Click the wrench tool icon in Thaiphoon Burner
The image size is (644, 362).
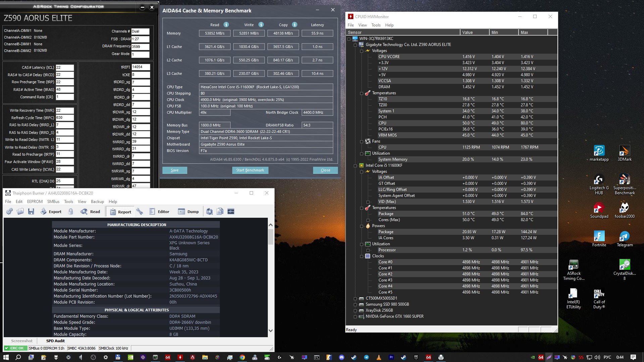pos(140,211)
